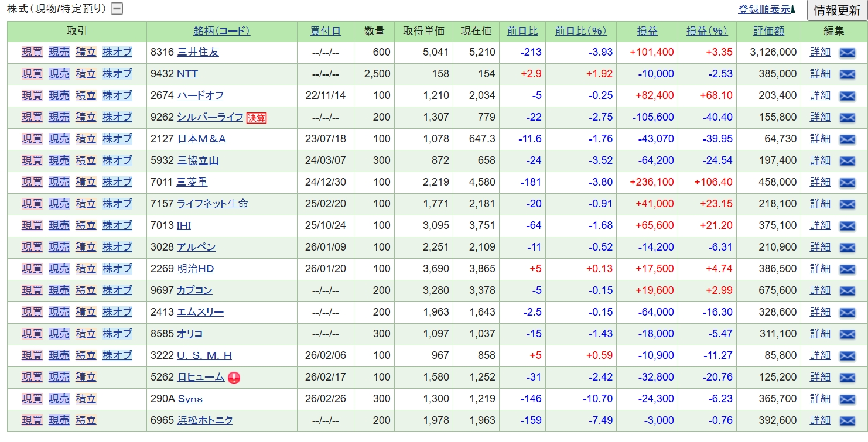
Task: Open 株オプ for 明治HD
Action: point(117,269)
